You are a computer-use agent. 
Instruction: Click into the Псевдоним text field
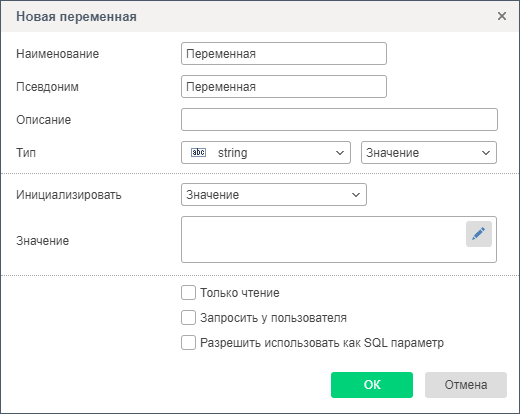coord(284,87)
